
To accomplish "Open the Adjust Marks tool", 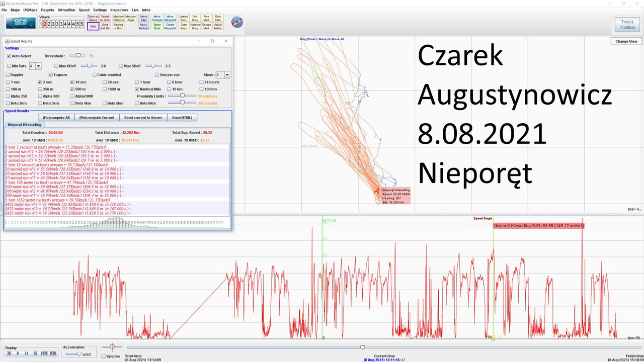I will pyautogui.click(x=218, y=26).
